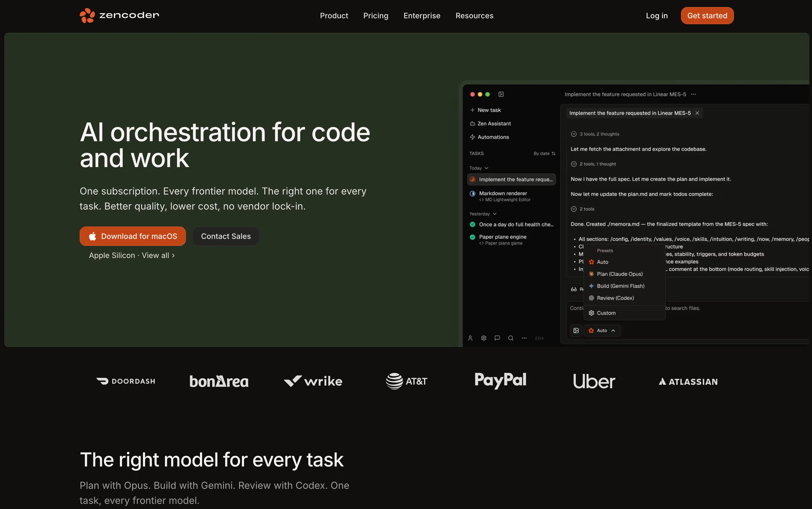Click the AT&T logo

(406, 381)
